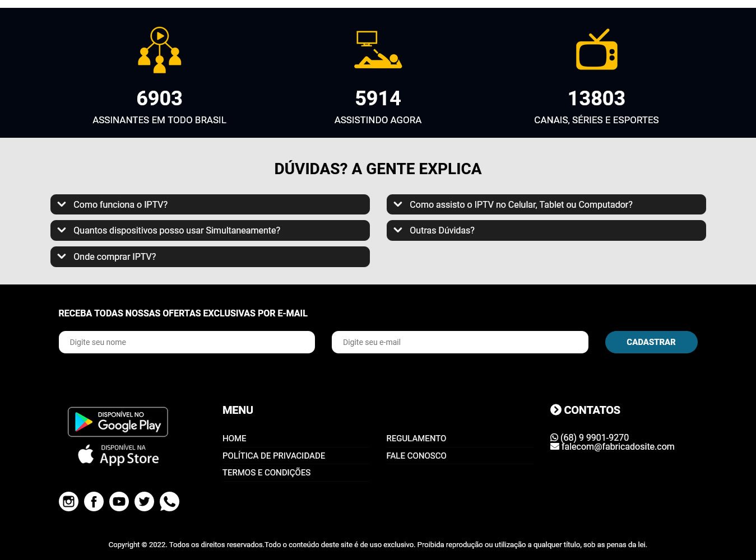Click the YouTube channel icon
The height and width of the screenshot is (560, 756).
[x=119, y=501]
